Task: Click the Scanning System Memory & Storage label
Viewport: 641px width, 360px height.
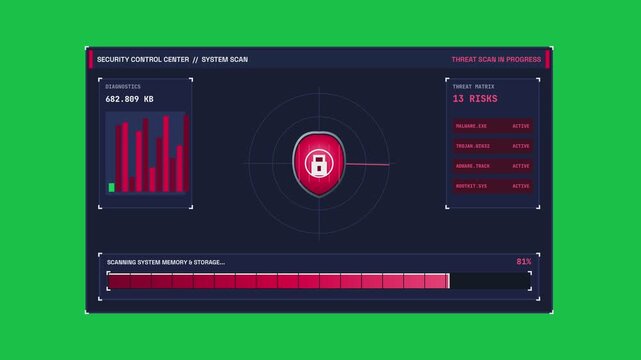Action: point(166,262)
